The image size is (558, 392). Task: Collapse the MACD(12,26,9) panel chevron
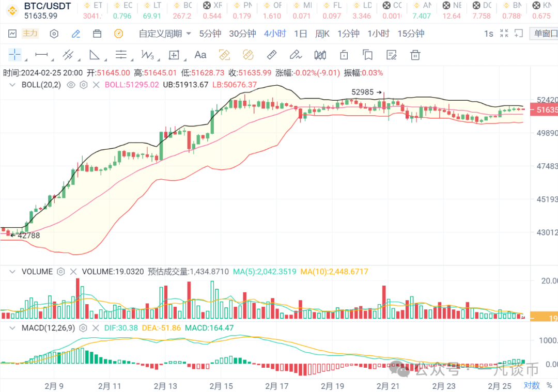tap(12, 328)
